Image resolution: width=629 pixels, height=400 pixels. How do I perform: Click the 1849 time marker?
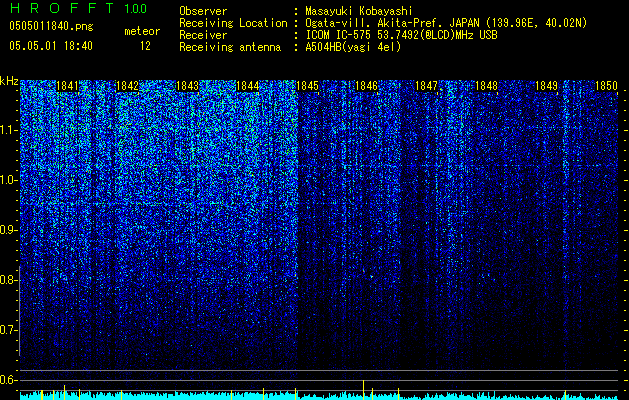pos(546,86)
